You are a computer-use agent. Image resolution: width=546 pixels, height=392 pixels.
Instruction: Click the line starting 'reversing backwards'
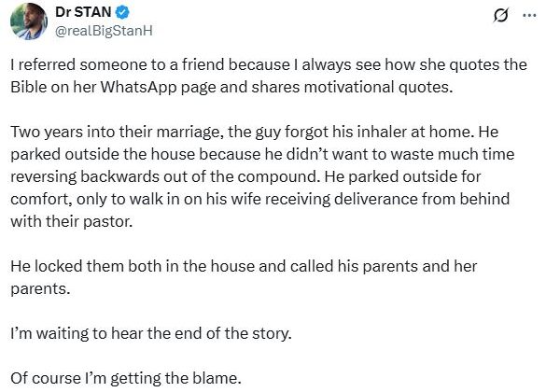245,176
